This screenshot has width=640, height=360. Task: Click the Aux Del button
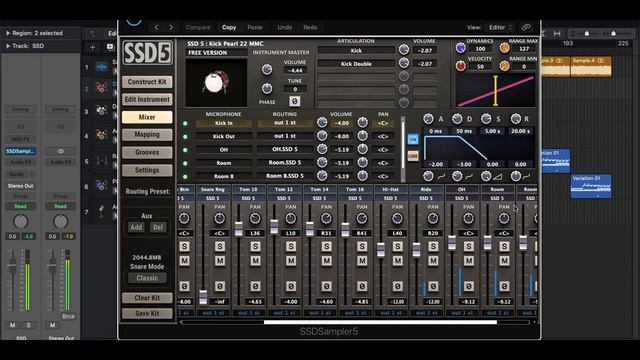pyautogui.click(x=158, y=227)
